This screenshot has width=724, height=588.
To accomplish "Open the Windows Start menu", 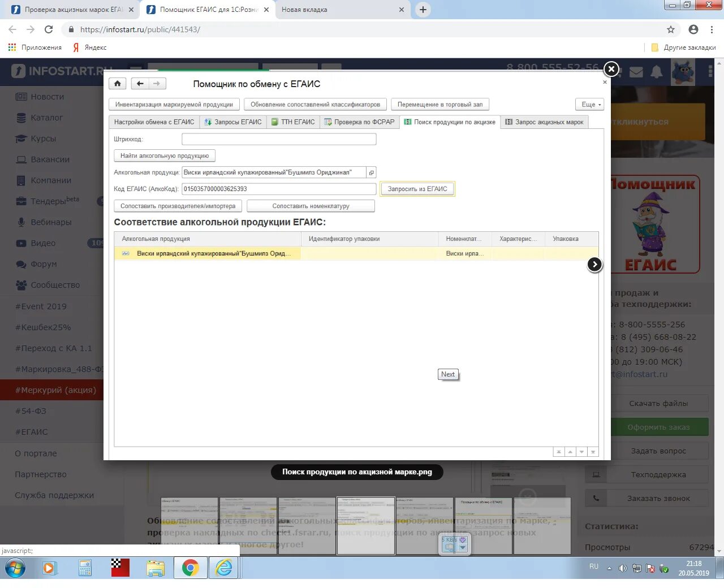I will tap(15, 568).
